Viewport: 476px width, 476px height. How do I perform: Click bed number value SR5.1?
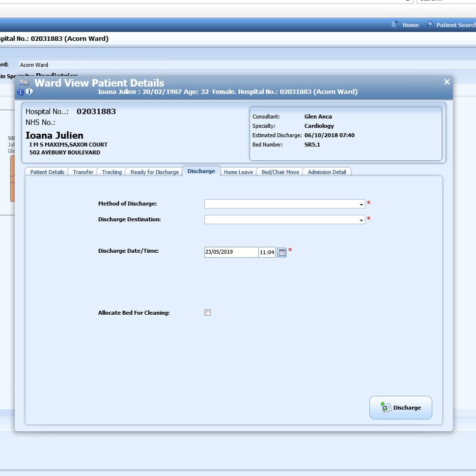(x=312, y=145)
